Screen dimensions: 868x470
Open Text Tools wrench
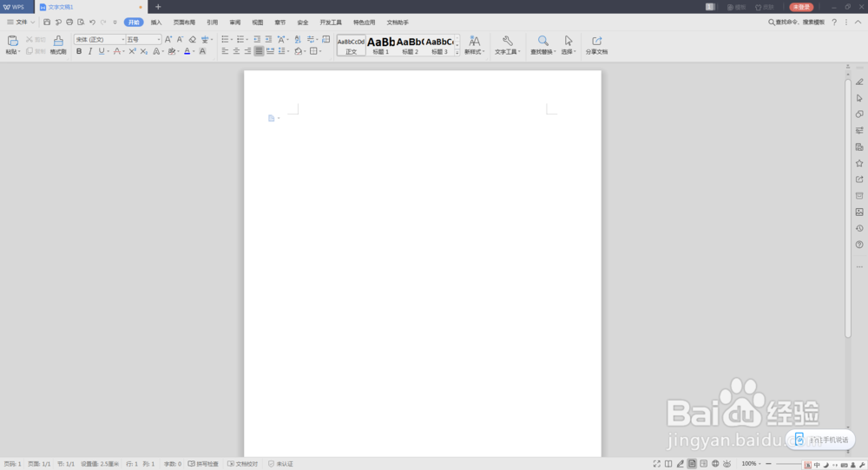coord(507,41)
